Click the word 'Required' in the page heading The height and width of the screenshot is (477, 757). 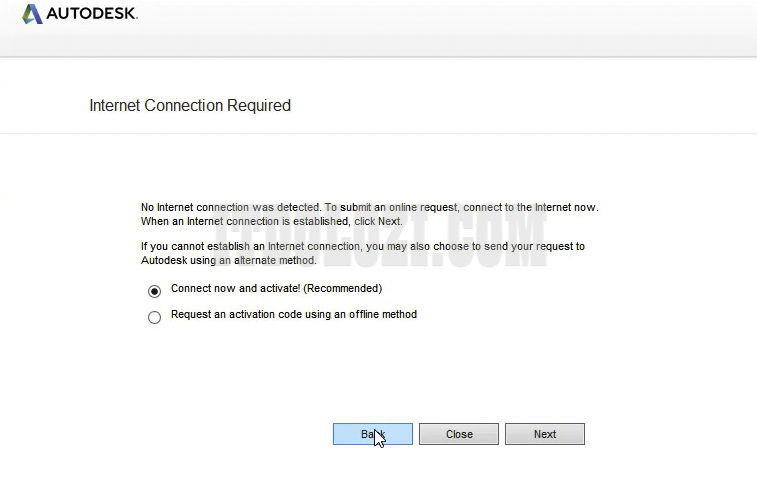click(x=261, y=106)
